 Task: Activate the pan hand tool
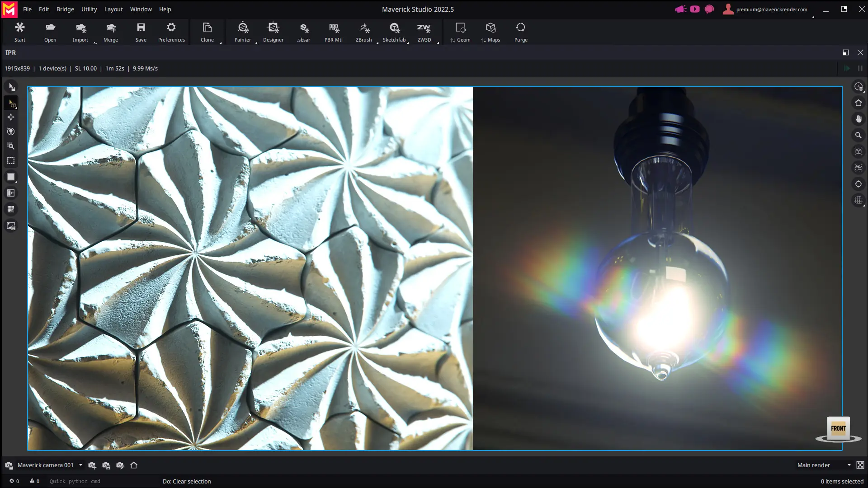(858, 119)
